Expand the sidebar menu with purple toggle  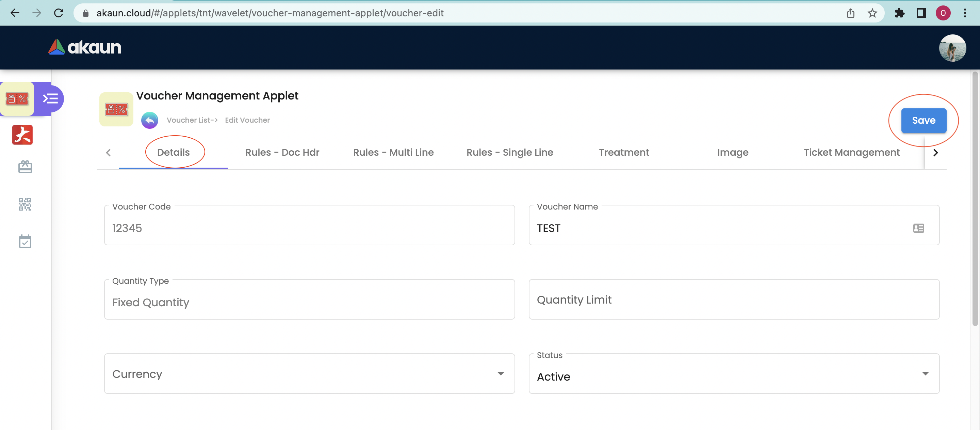(50, 99)
